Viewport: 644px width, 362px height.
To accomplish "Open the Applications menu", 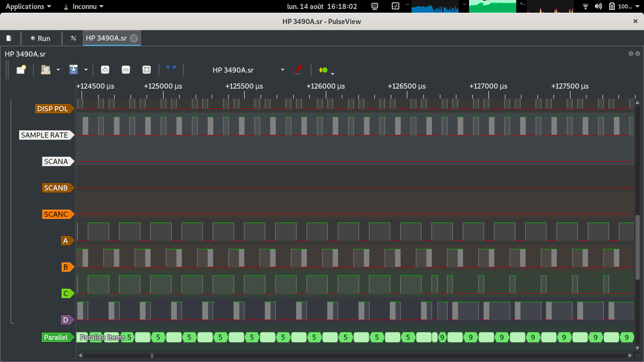I will 28,7.
